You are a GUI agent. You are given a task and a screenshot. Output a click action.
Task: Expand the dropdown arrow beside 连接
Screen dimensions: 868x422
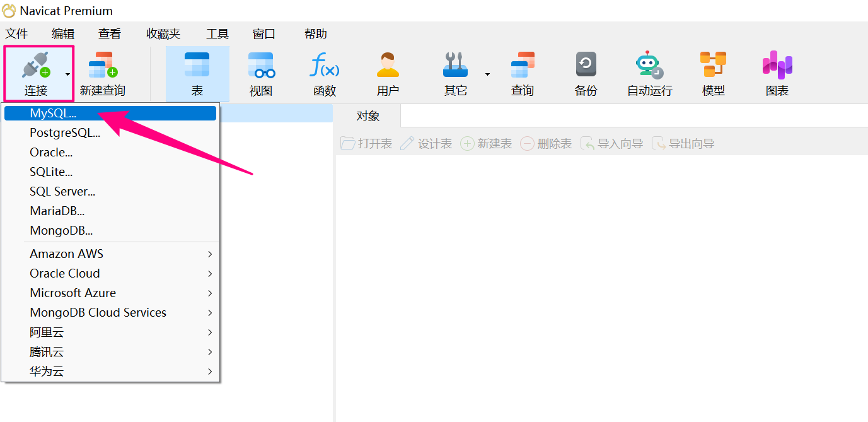tap(67, 74)
